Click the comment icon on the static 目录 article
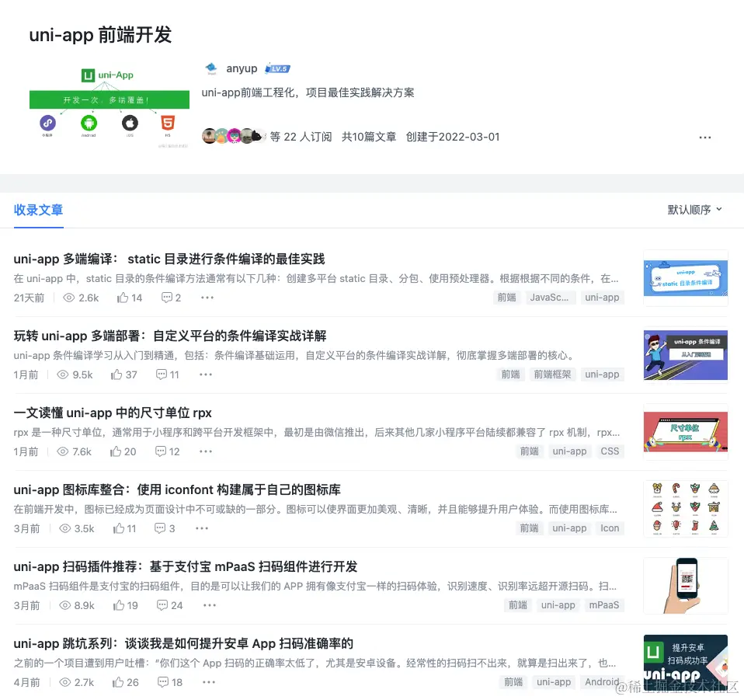 166,298
